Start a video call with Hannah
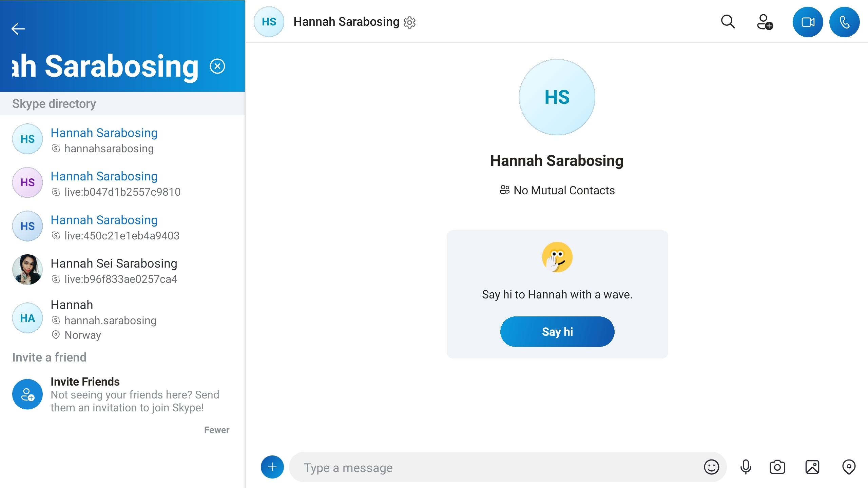This screenshot has width=868, height=488. [x=808, y=22]
